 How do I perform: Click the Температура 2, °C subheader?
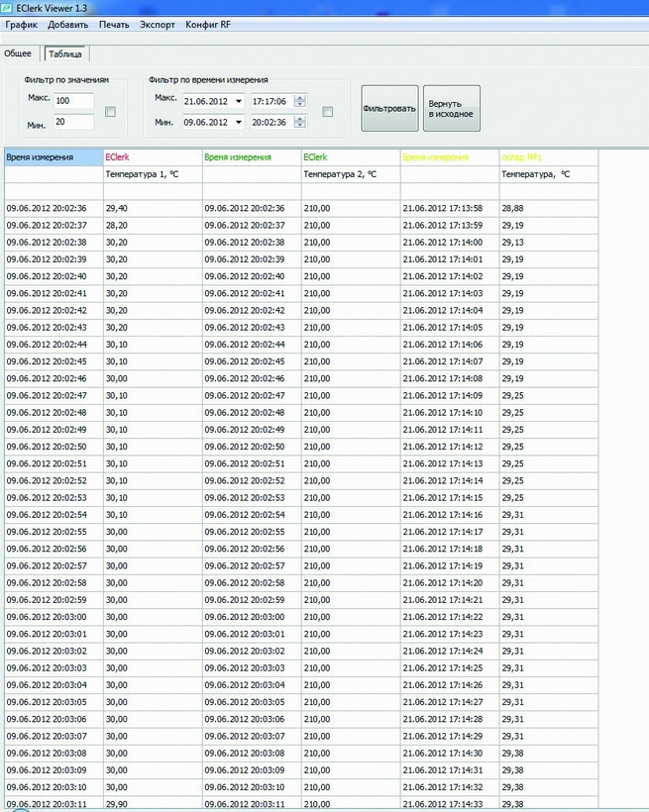(351, 174)
